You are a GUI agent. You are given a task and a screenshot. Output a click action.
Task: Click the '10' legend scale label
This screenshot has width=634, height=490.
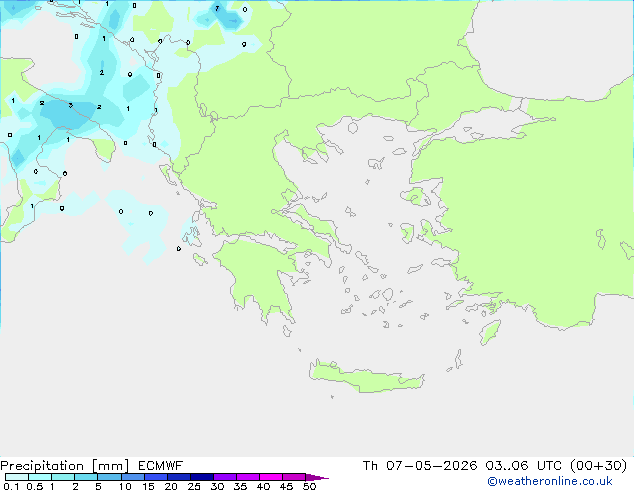point(125,486)
